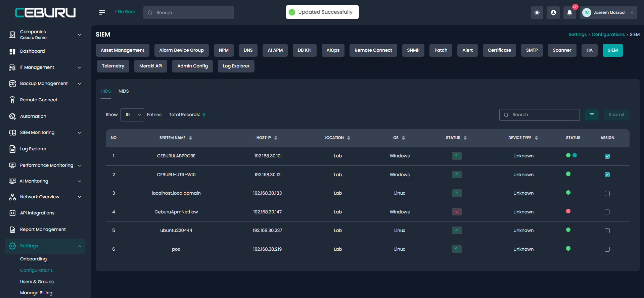Click the Automation gear icon

pos(12,116)
